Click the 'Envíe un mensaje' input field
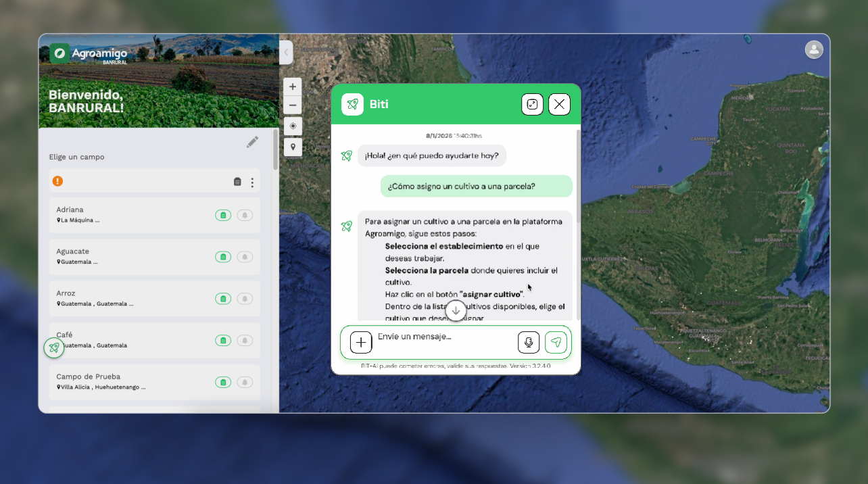Screen dimensions: 868x484 [x=443, y=337]
